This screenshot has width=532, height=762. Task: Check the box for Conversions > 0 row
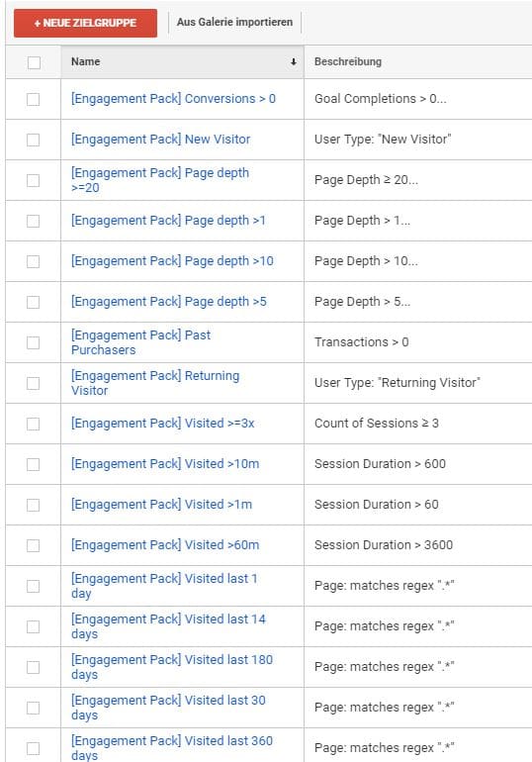coord(33,99)
